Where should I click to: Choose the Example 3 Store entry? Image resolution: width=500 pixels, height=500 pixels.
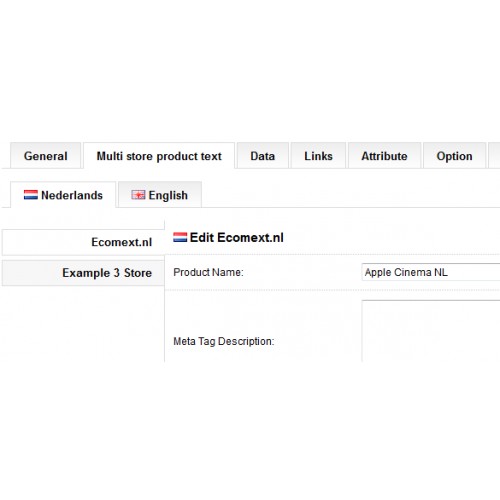tap(83, 273)
